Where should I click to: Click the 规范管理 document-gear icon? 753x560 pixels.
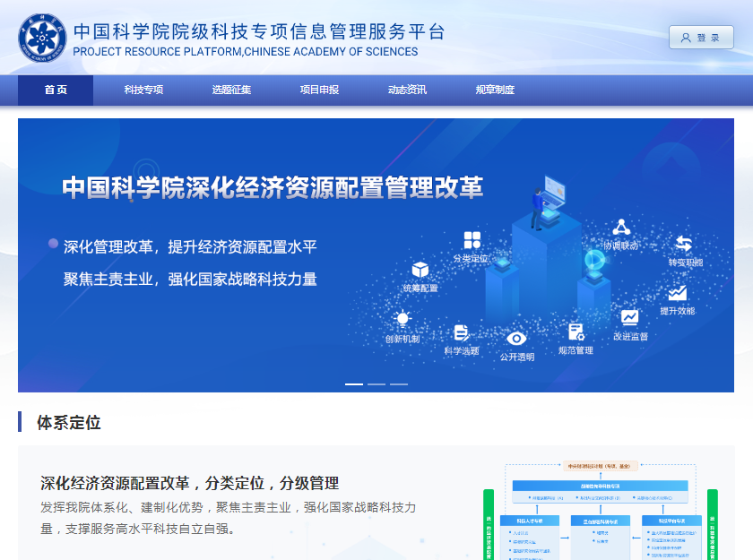tap(576, 332)
